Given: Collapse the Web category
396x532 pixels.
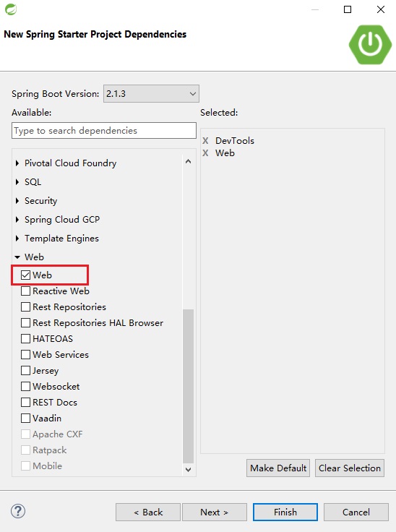Looking at the screenshot, I should (x=17, y=257).
